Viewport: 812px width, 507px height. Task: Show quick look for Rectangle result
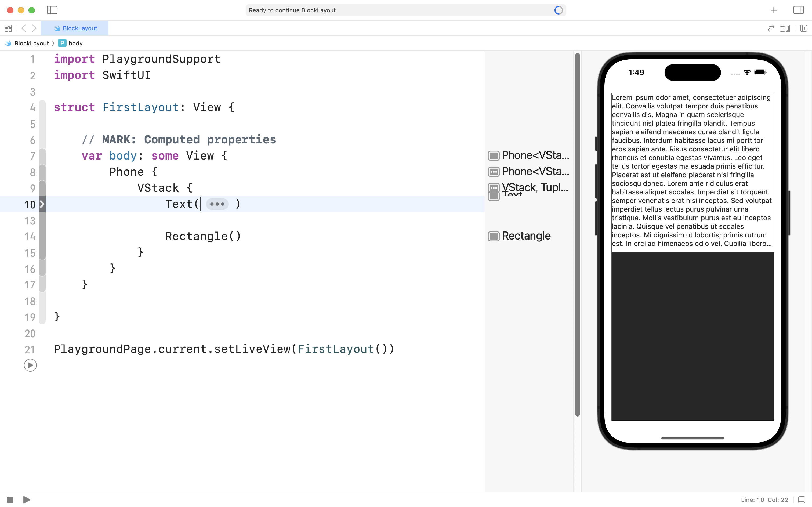494,236
